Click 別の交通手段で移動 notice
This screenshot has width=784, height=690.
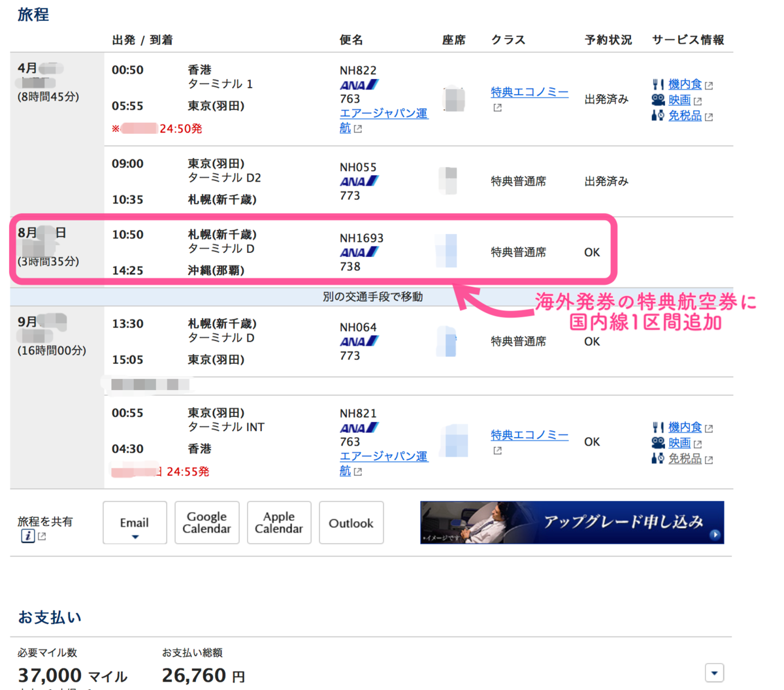click(x=373, y=297)
